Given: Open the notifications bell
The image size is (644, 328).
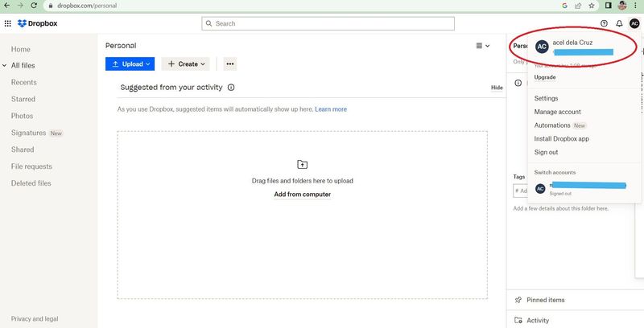Looking at the screenshot, I should (619, 23).
